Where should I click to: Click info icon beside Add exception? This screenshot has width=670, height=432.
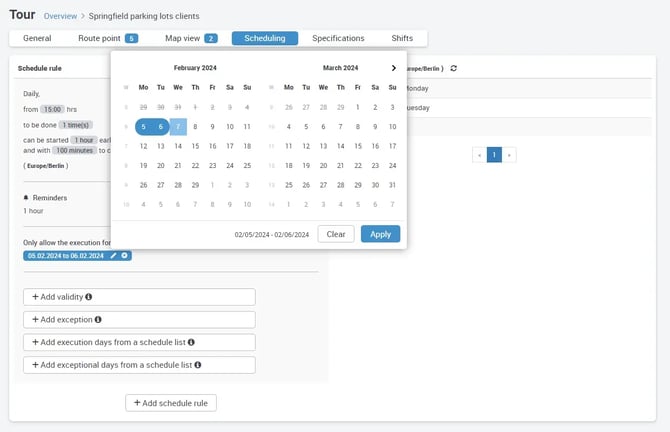point(98,319)
